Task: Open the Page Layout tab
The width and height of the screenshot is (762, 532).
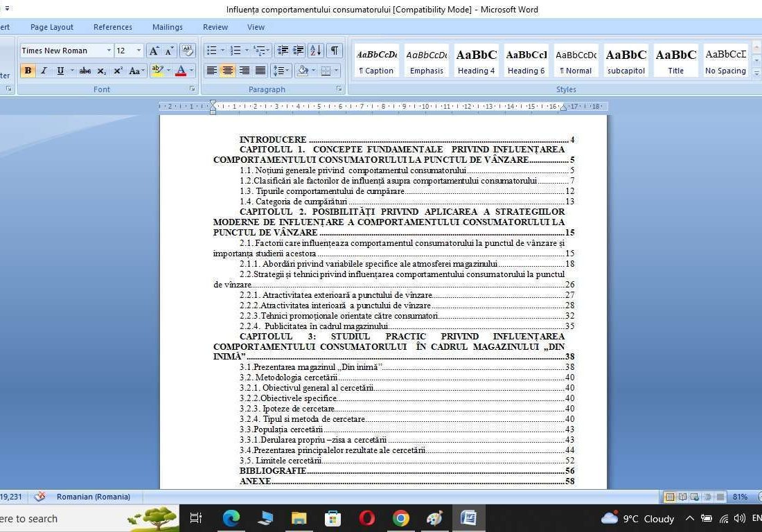Action: click(51, 27)
